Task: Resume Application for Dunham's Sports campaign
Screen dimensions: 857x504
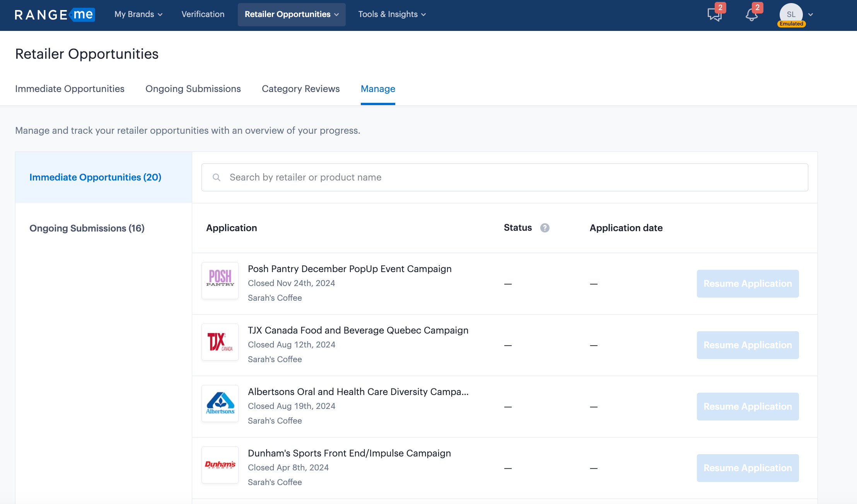Action: tap(748, 468)
